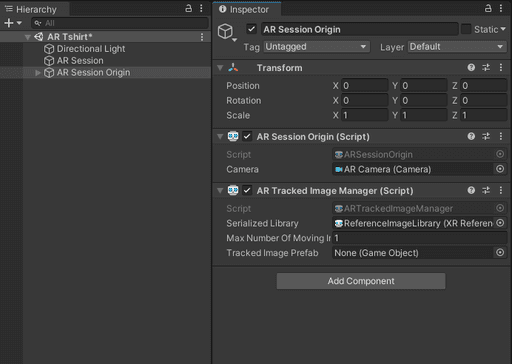Open object picker for Tracked Image Prefab
Viewport: 512px width, 364px height.
[500, 252]
